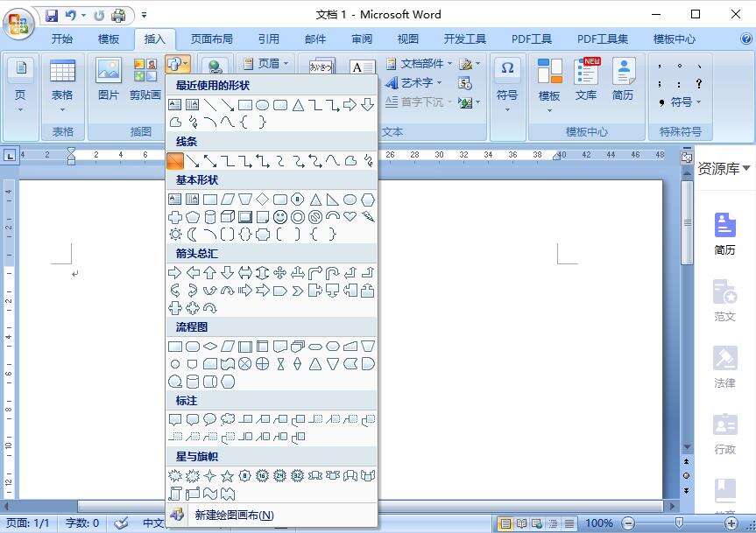Select the Oval Callout in 标注
Viewport: 756px width, 533px height.
pyautogui.click(x=210, y=419)
